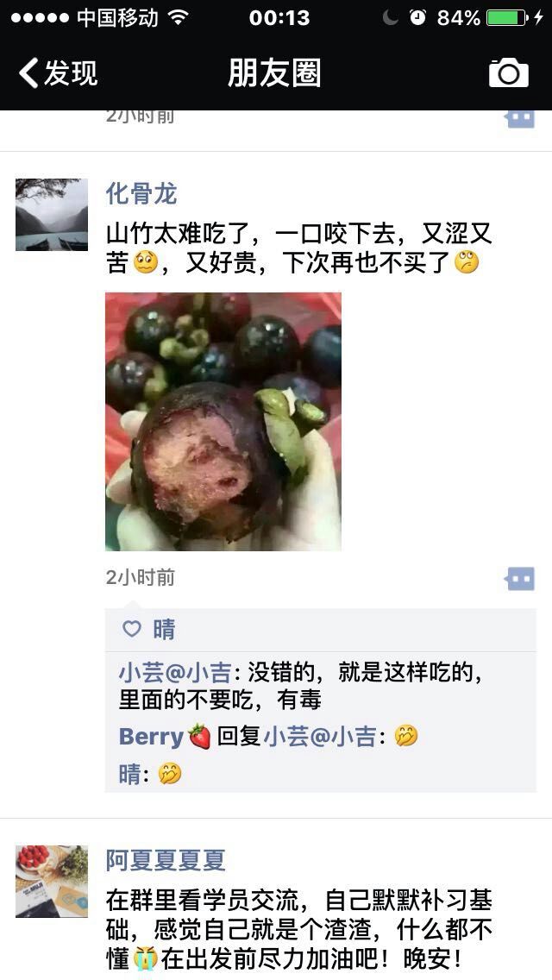Open 化骨龙's profile avatar
This screenshot has width=552, height=980.
pyautogui.click(x=52, y=214)
